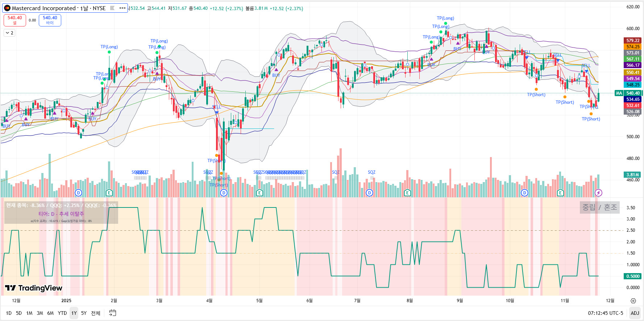Click the 9월 label on the time axis
Viewport: 644px width, 321px height.
[x=460, y=301]
